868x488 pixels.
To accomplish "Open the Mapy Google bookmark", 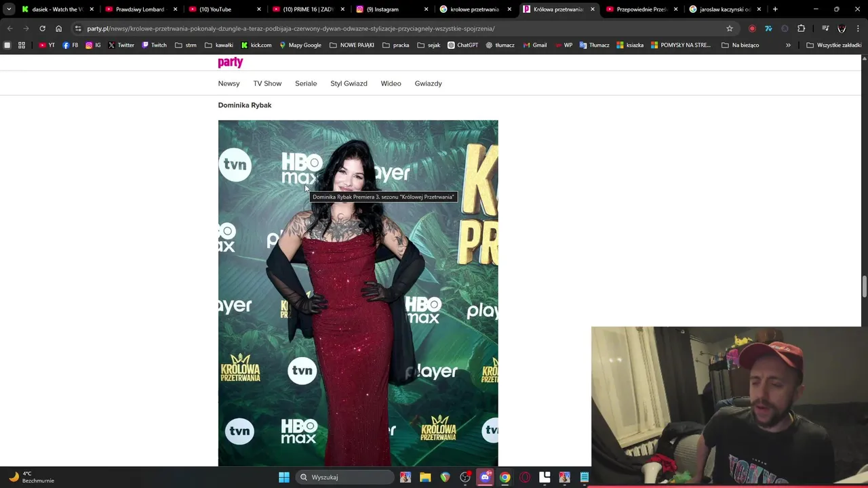I will [300, 45].
